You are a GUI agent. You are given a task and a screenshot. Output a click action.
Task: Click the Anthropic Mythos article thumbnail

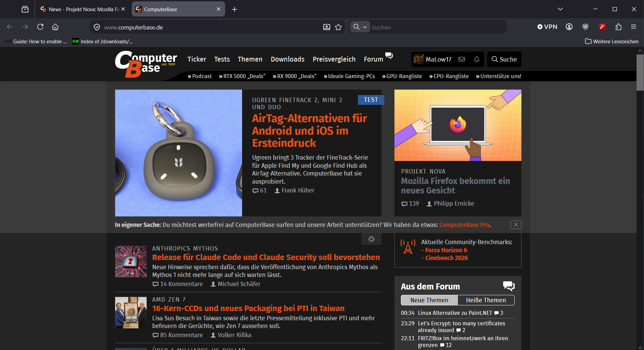coord(131,261)
